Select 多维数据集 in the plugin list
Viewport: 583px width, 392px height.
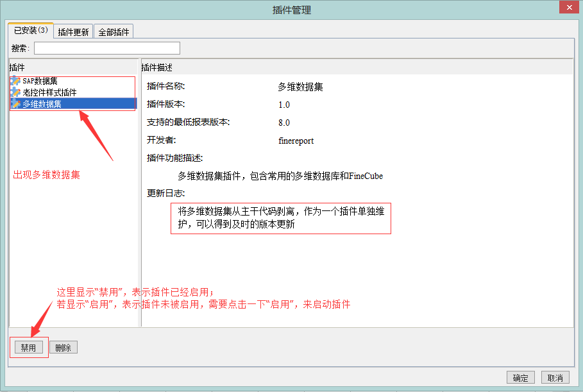pyautogui.click(x=73, y=104)
